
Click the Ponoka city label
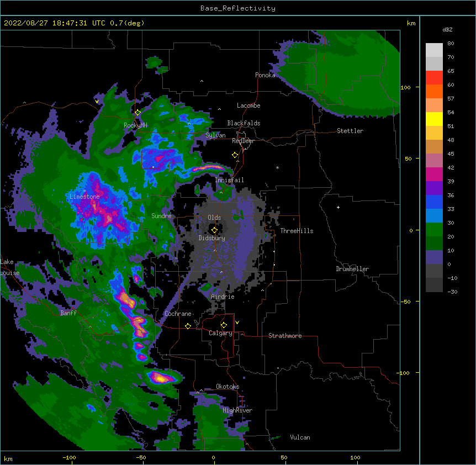tap(265, 75)
